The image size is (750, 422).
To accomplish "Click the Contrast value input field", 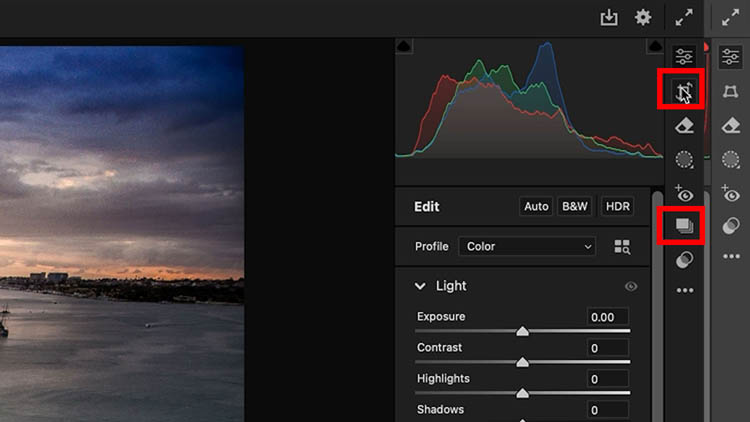I will tap(607, 348).
